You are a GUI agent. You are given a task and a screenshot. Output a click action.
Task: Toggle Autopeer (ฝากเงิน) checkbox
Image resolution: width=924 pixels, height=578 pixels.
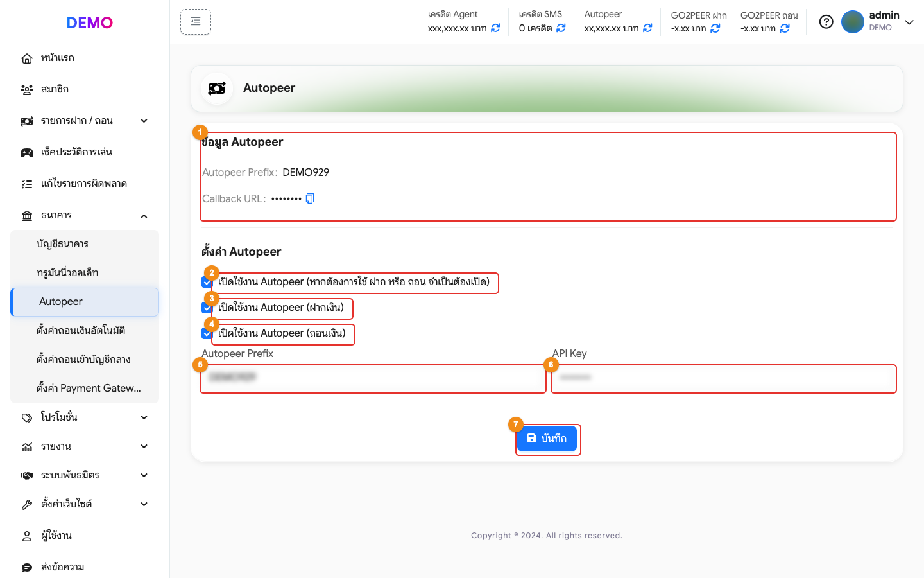tap(207, 308)
